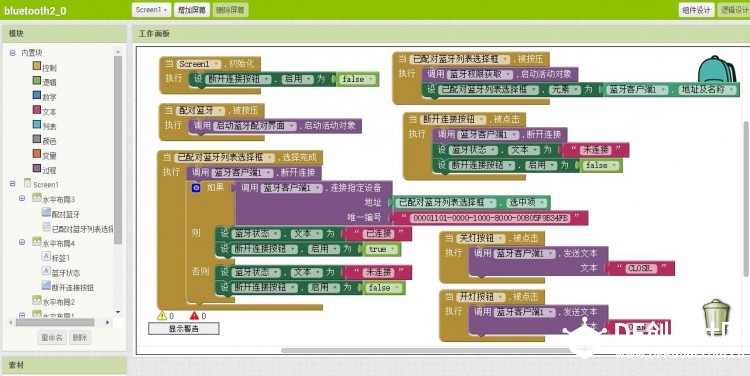Image resolution: width=750 pixels, height=376 pixels.
Task: Select the 控制 built-in blocks category
Action: point(45,67)
